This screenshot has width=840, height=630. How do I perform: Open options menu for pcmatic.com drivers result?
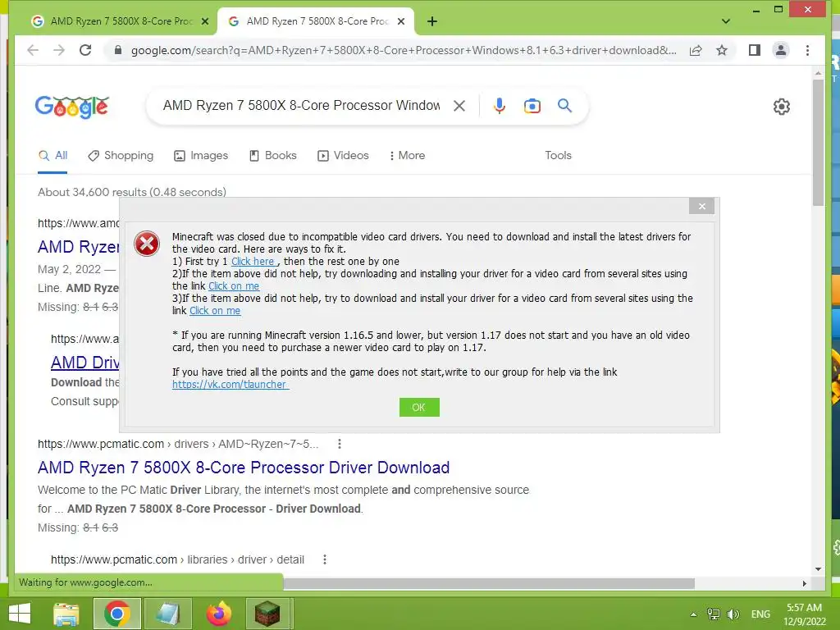coord(339,444)
